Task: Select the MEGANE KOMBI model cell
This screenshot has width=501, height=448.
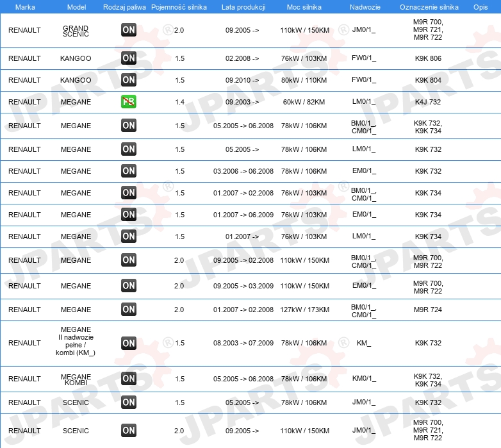Action: tap(76, 379)
